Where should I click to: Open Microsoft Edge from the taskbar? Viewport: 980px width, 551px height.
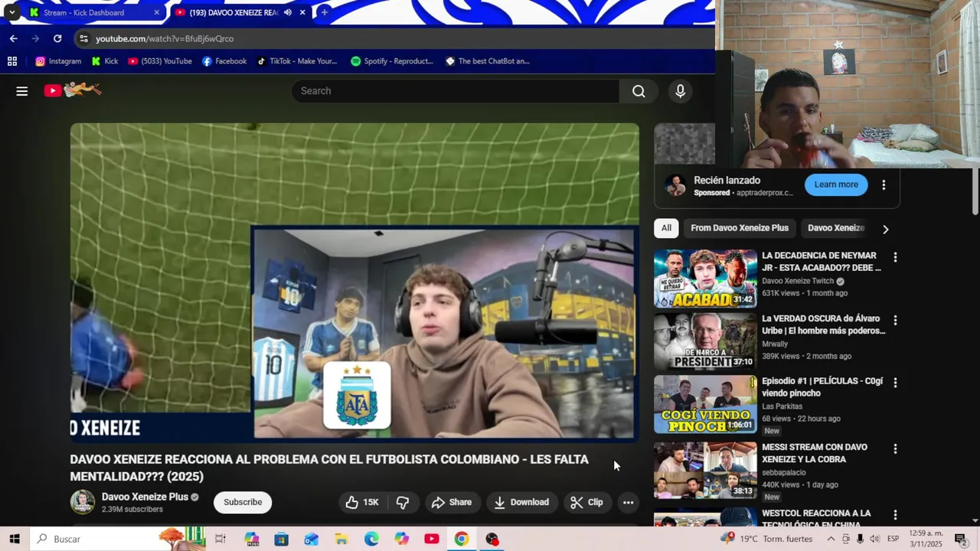[x=371, y=539]
